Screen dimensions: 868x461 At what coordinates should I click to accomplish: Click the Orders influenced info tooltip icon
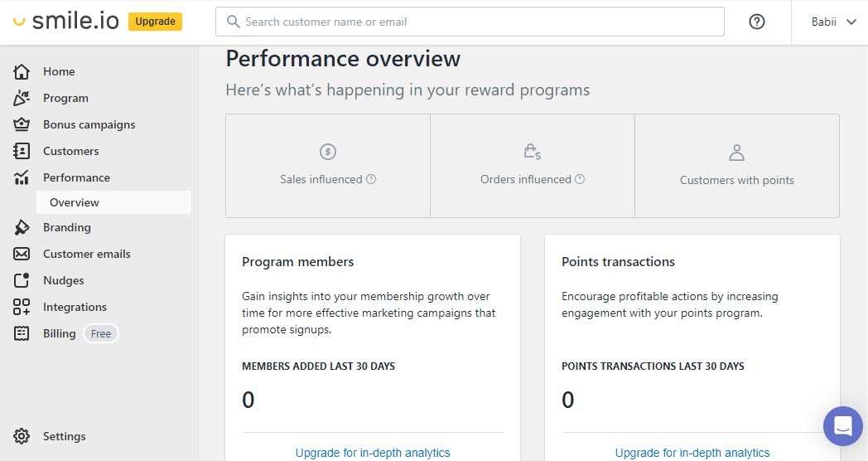click(x=580, y=179)
